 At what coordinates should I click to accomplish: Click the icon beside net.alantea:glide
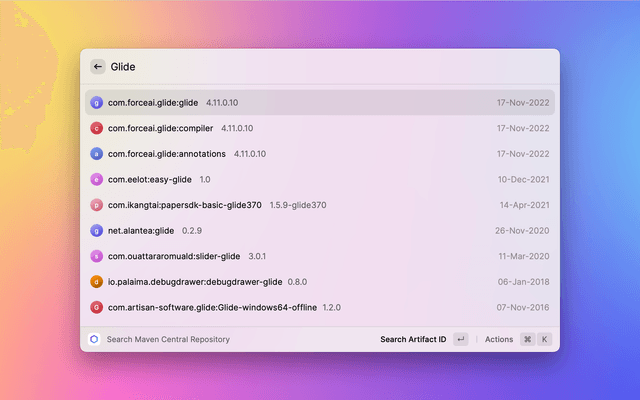[x=97, y=230]
